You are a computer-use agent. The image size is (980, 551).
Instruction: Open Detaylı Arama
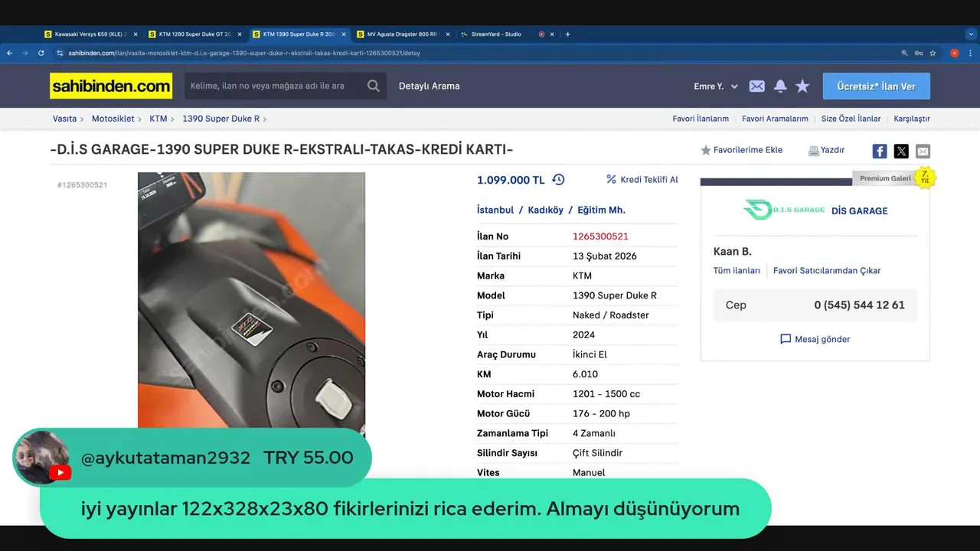pos(429,86)
